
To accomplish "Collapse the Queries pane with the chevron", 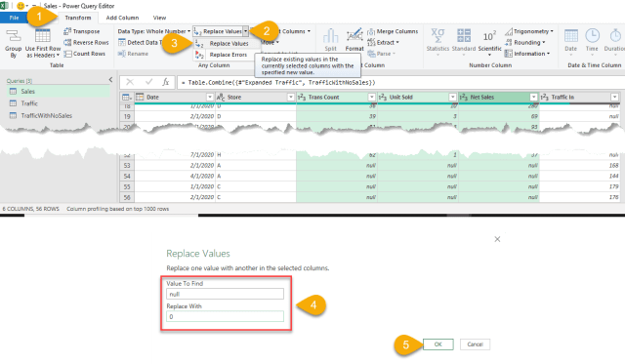I will click(110, 80).
